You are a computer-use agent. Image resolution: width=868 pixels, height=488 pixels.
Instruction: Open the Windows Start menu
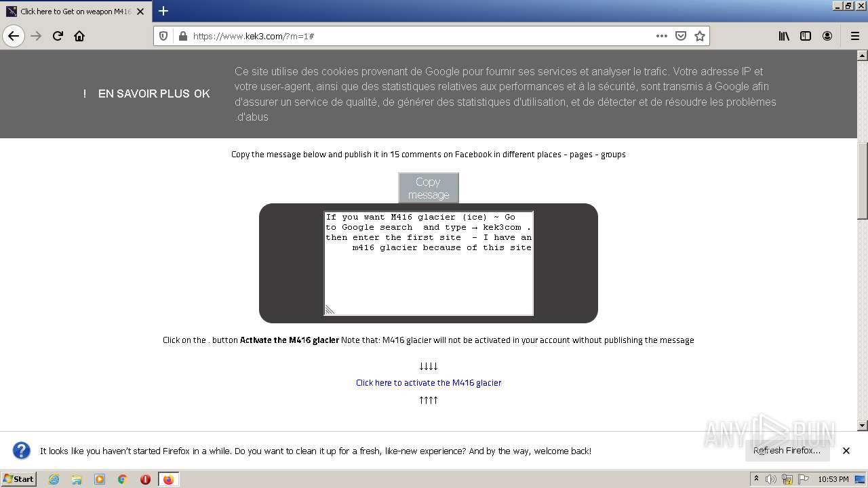point(19,479)
